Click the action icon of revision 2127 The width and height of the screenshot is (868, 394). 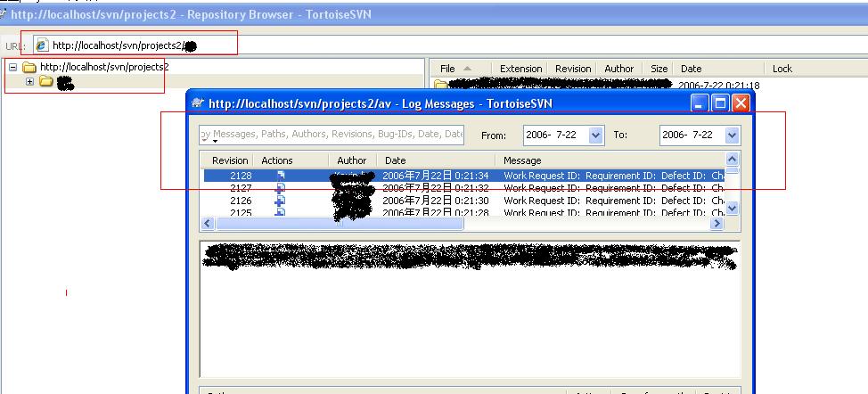tap(280, 188)
